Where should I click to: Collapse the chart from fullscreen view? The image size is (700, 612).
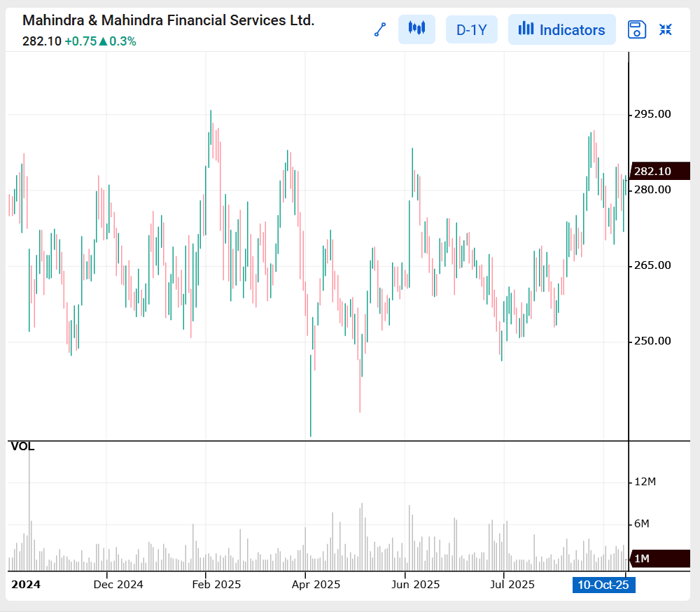coord(666,29)
